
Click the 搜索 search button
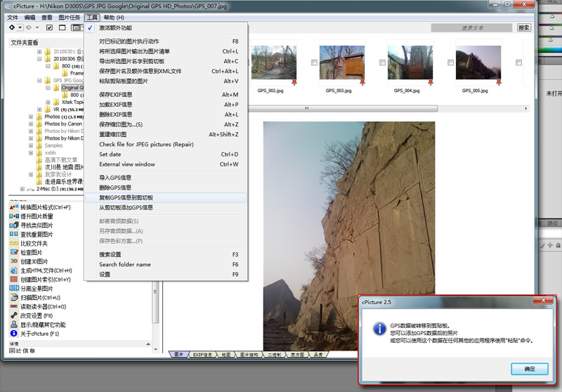click(x=524, y=27)
